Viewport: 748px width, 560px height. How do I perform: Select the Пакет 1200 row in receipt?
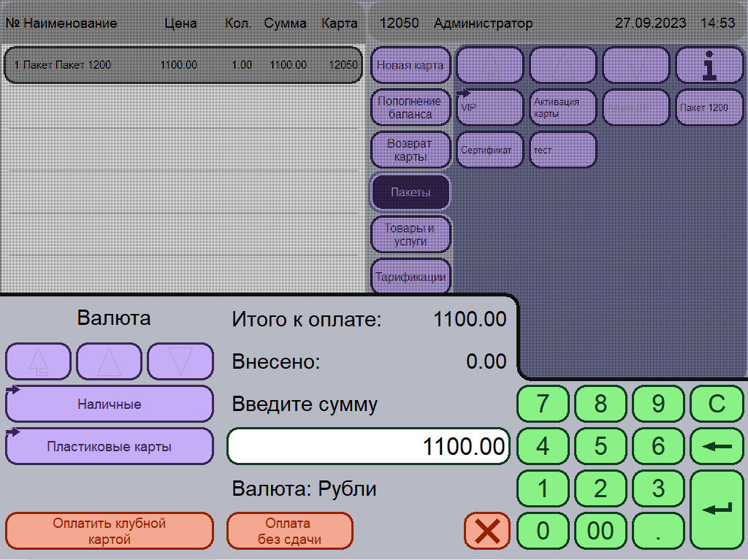(183, 65)
